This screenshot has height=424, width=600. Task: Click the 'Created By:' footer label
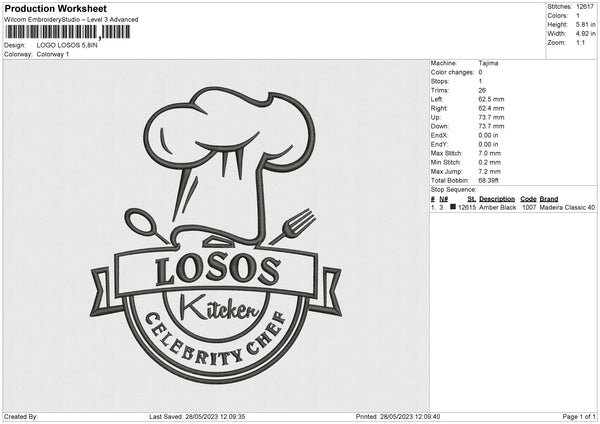pyautogui.click(x=21, y=416)
